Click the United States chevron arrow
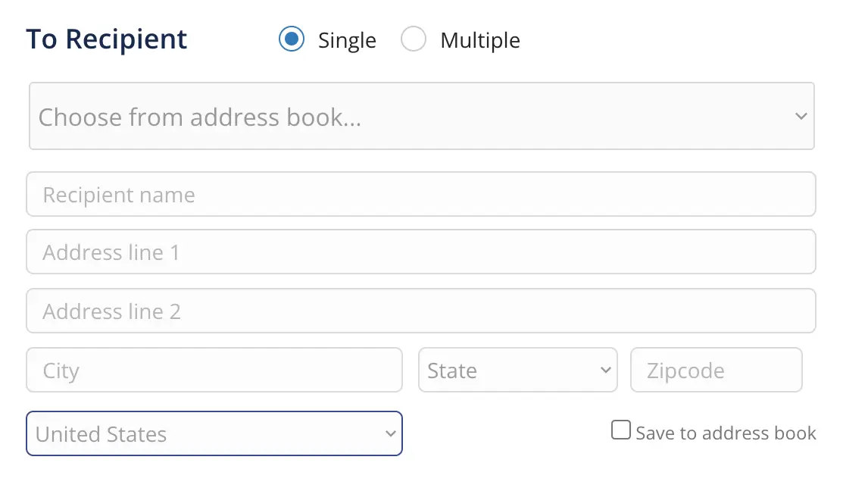Screen dimensions: 868x488 point(390,433)
